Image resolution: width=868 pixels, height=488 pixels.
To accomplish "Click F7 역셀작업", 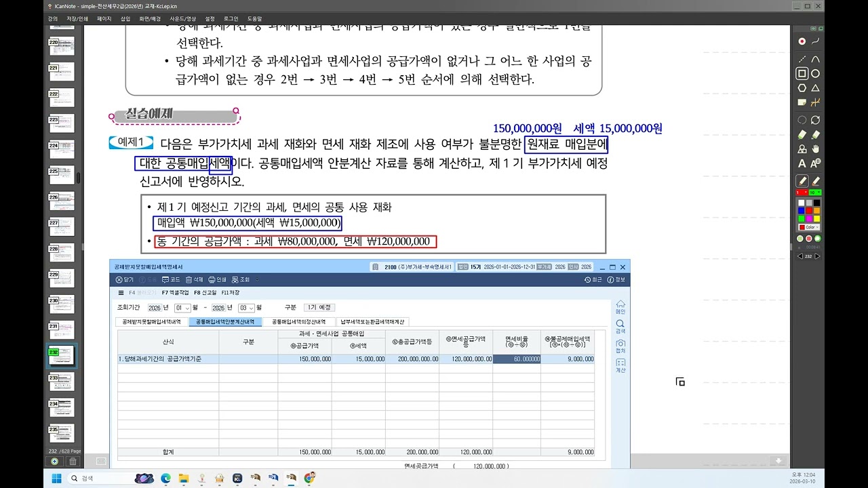I will (176, 293).
